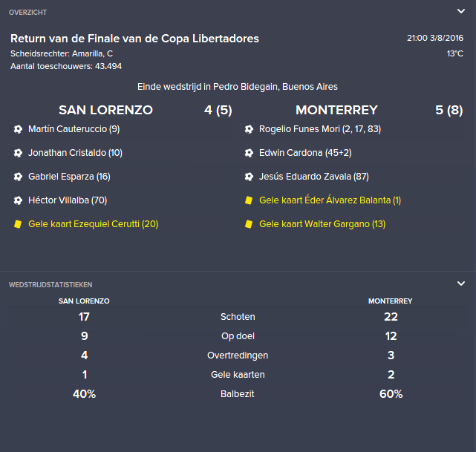Click the goal icon beside Héctor Villalba
The image size is (476, 452).
point(18,200)
